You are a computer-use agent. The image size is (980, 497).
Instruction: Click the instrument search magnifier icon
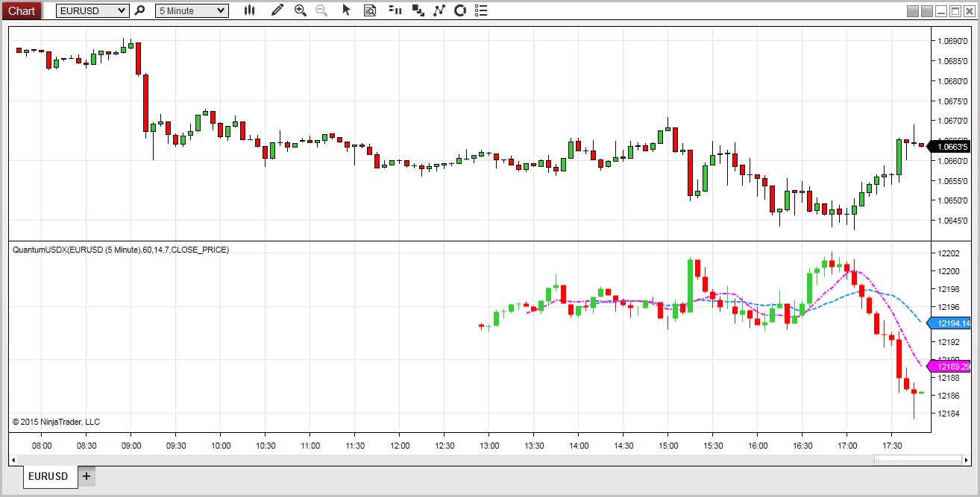click(x=139, y=10)
